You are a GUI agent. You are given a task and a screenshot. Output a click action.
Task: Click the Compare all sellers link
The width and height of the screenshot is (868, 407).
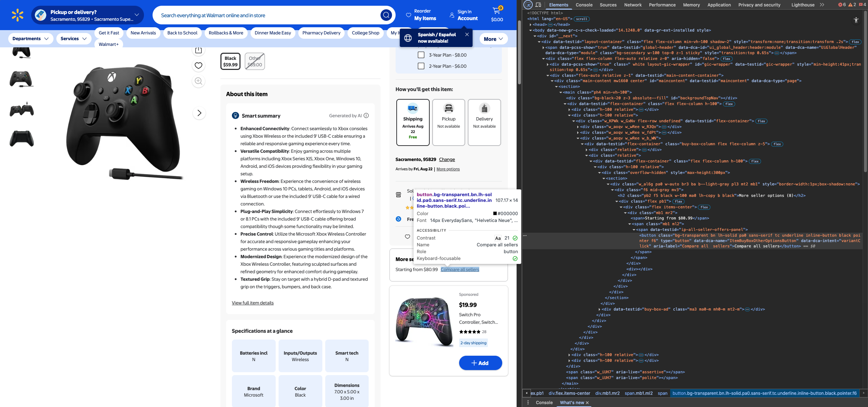pyautogui.click(x=459, y=269)
